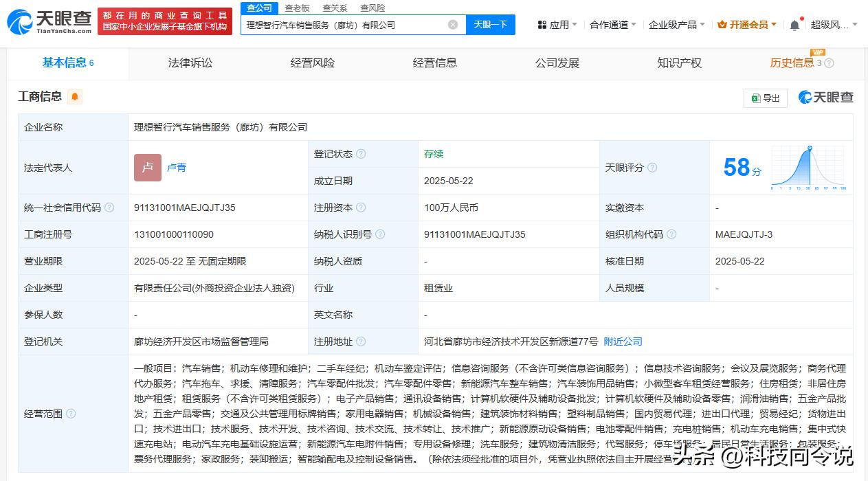Open legal representative 卢青 link
The image size is (868, 481).
[x=177, y=168]
